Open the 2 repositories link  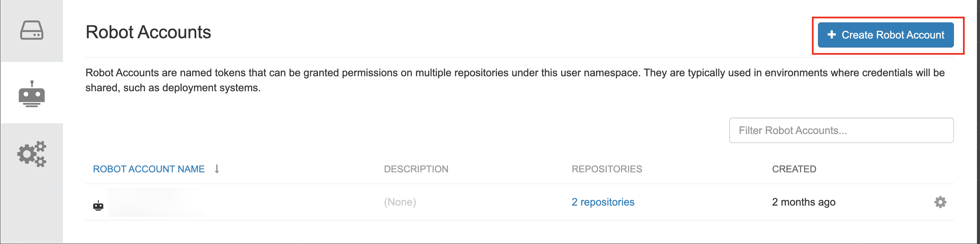click(603, 202)
